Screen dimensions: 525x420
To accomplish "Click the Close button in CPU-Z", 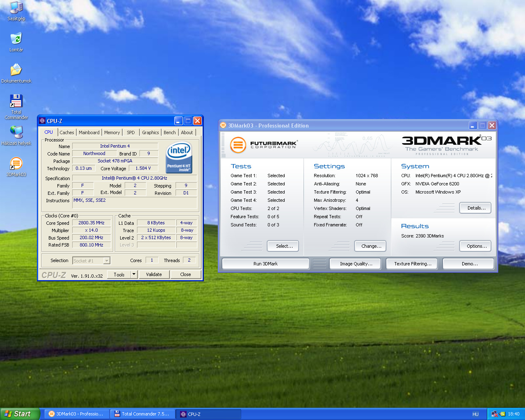I will click(185, 274).
